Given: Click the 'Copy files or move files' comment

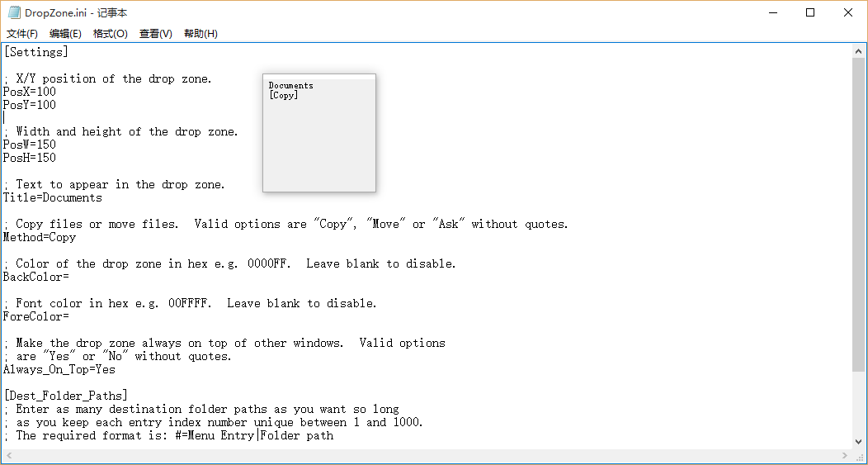Looking at the screenshot, I should (x=285, y=224).
